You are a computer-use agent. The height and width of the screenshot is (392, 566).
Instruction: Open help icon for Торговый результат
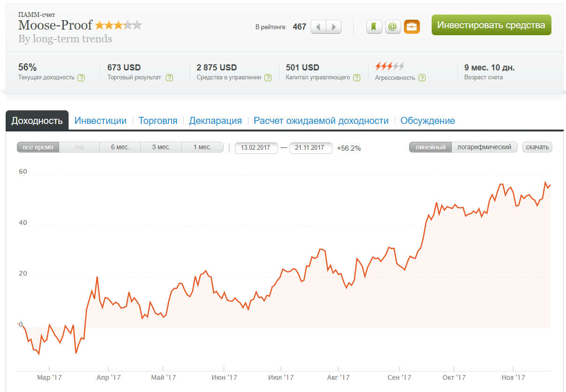coord(169,77)
